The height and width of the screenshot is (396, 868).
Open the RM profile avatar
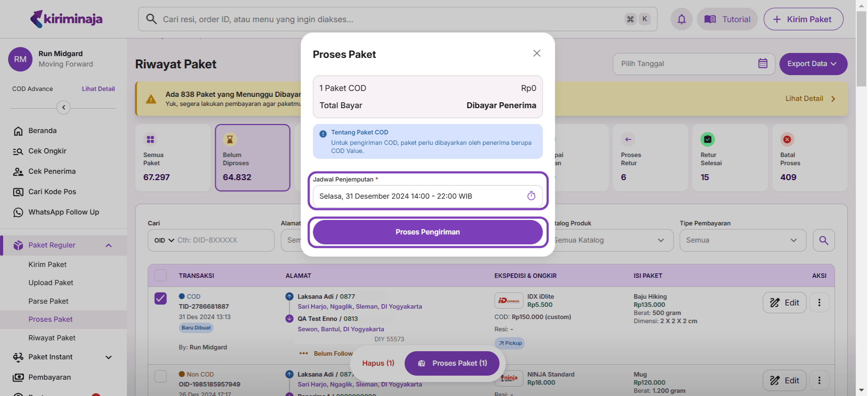point(20,59)
